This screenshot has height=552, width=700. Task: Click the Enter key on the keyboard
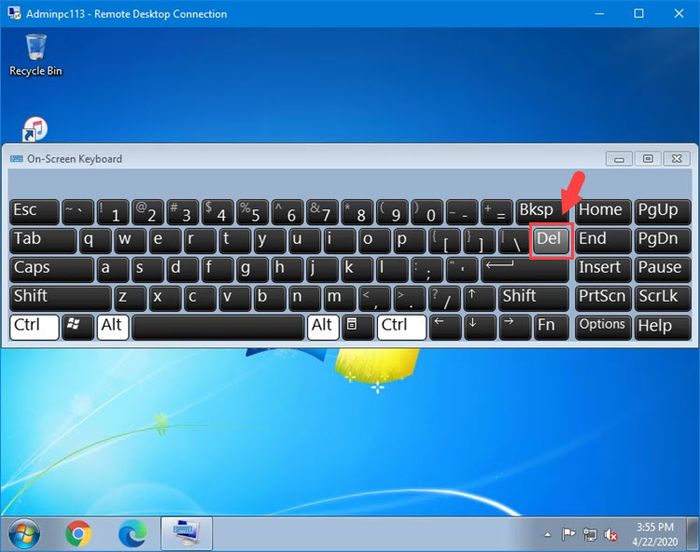tap(525, 270)
